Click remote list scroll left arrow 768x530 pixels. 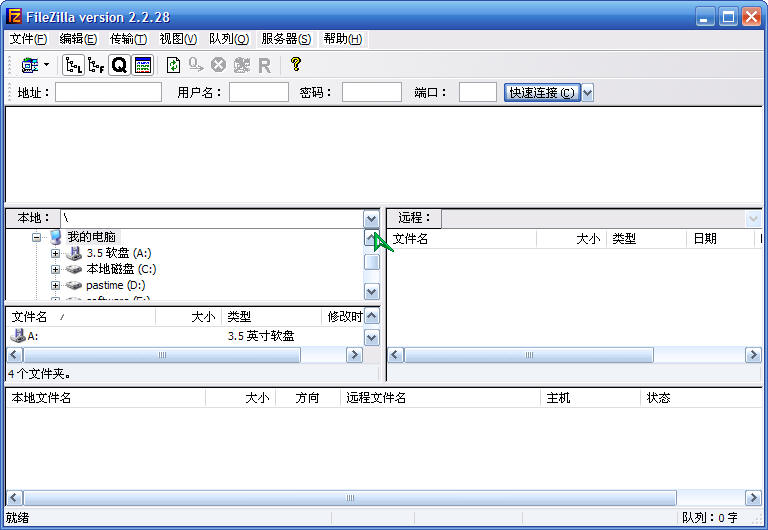click(396, 355)
